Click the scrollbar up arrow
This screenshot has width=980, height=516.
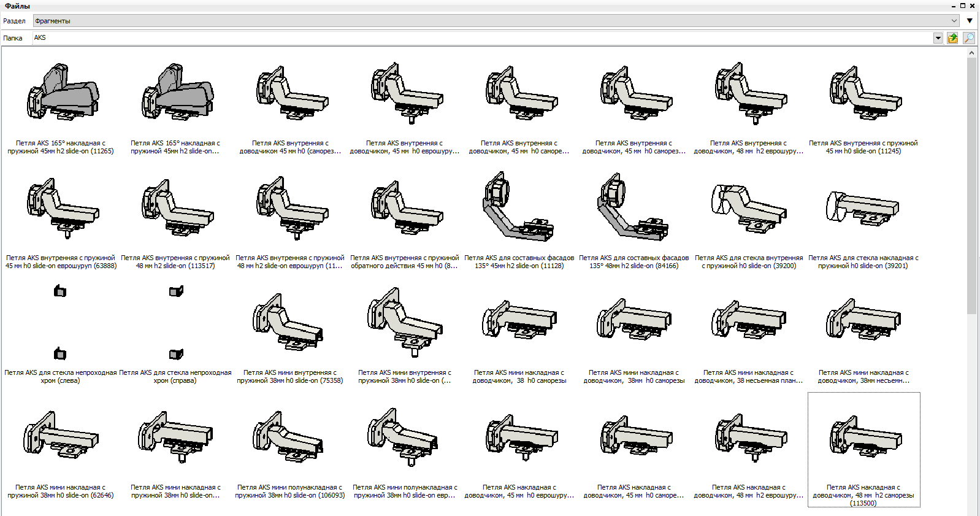[971, 53]
